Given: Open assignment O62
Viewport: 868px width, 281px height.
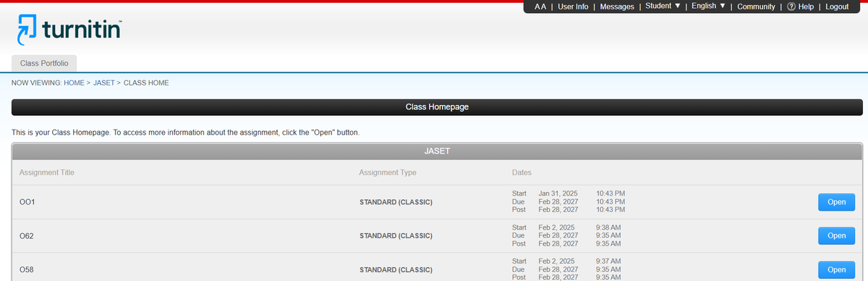Looking at the screenshot, I should 836,235.
